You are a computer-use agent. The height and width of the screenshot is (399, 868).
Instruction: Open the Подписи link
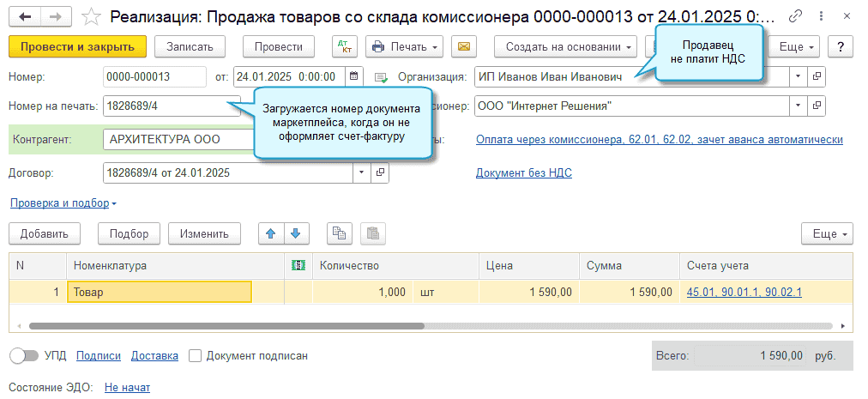[99, 356]
